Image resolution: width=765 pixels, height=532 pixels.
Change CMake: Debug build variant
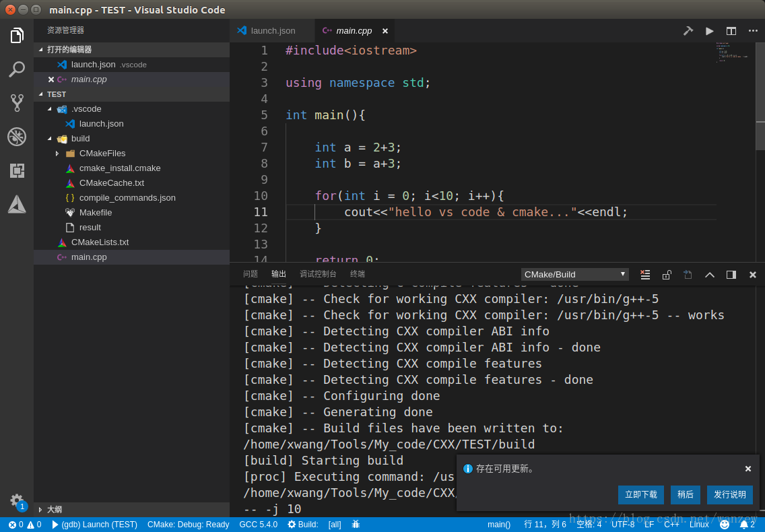pyautogui.click(x=188, y=525)
